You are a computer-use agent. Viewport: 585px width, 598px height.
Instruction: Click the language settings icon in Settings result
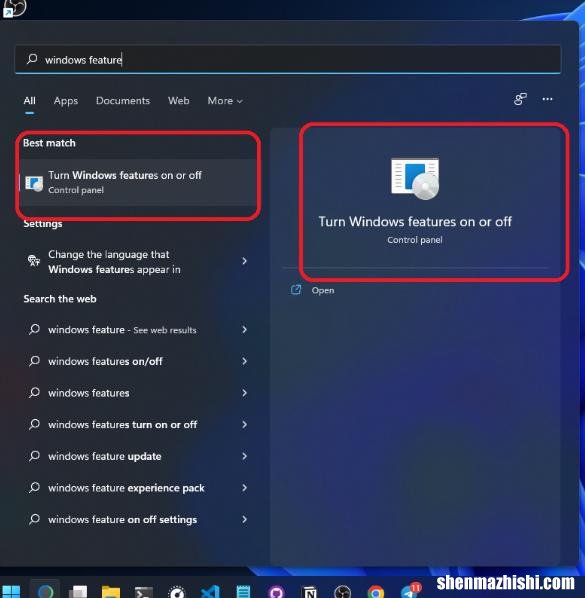pos(34,260)
